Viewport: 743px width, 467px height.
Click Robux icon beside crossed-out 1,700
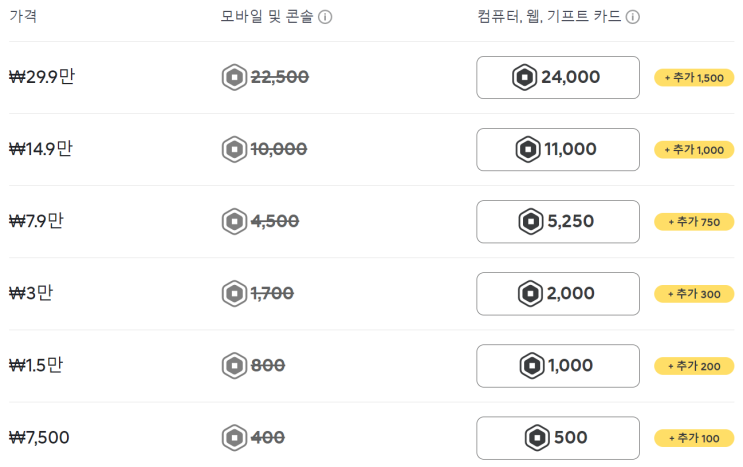(x=234, y=293)
